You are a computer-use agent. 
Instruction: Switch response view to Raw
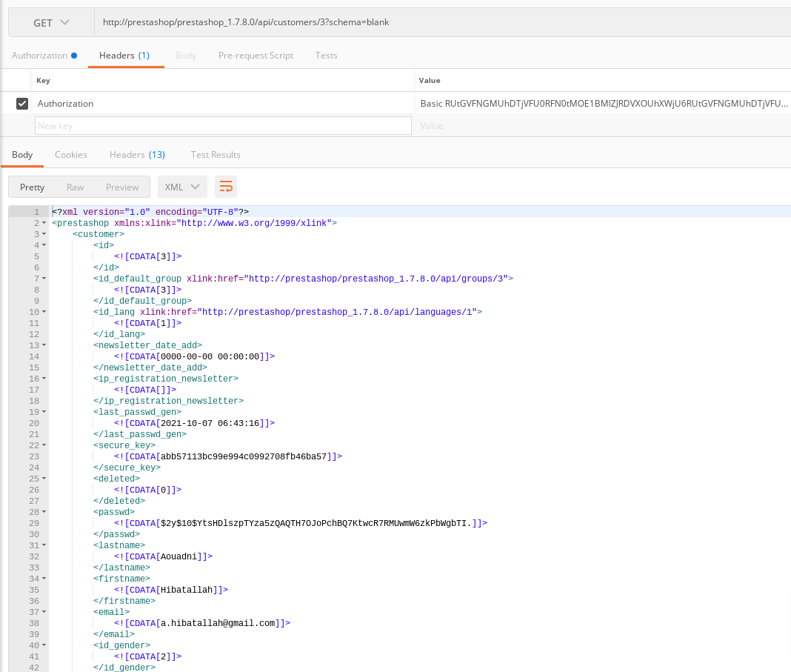(x=74, y=187)
